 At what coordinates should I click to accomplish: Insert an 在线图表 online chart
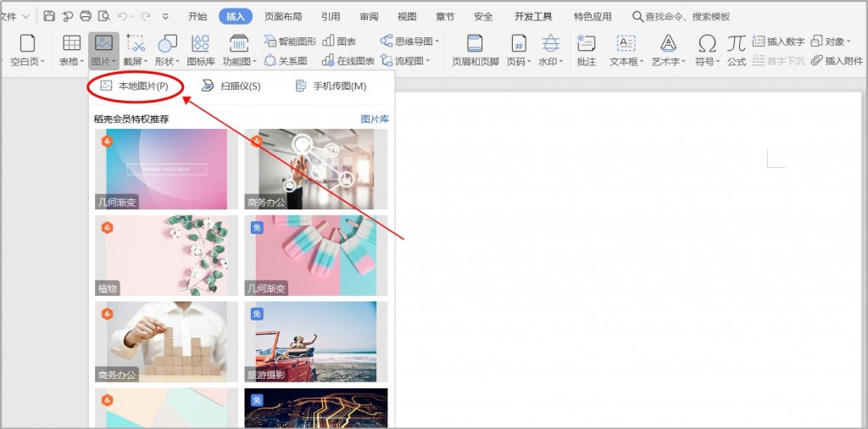pos(348,60)
